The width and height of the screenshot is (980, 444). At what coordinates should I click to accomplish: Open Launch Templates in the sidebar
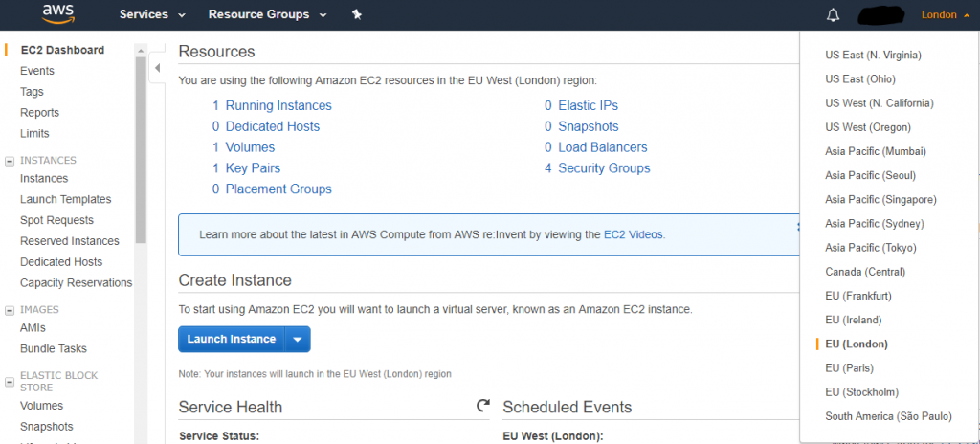pos(66,199)
